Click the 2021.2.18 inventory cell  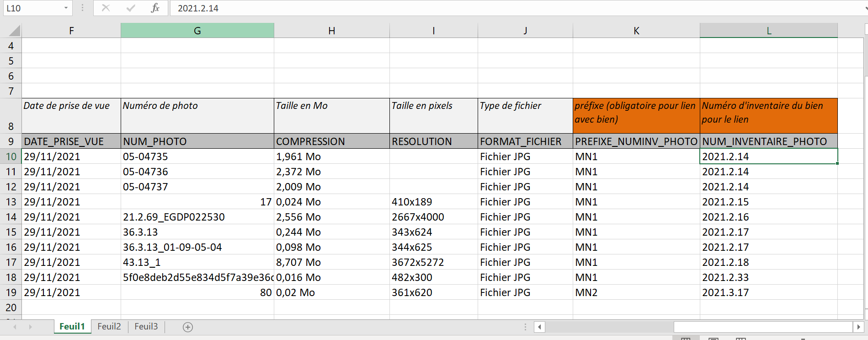tap(769, 262)
